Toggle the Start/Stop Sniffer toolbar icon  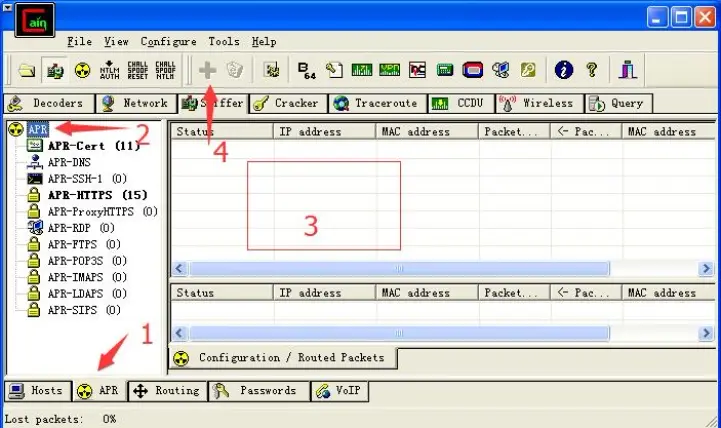[55, 70]
